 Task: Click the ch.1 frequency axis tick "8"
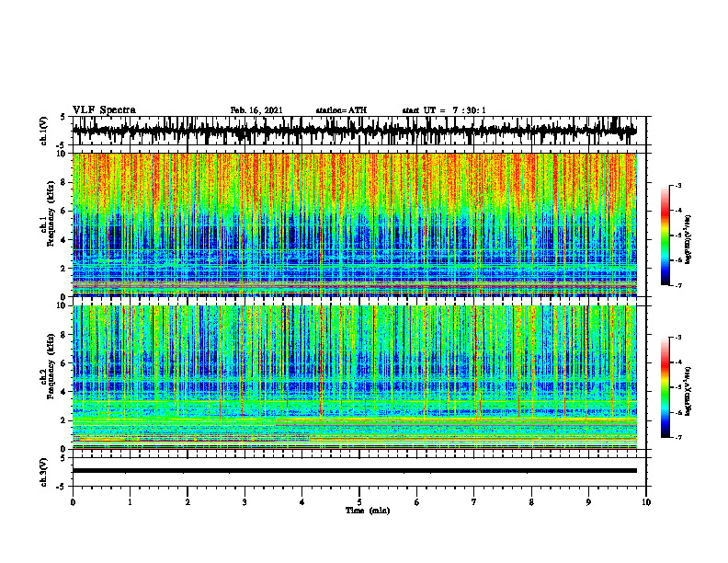[x=64, y=182]
